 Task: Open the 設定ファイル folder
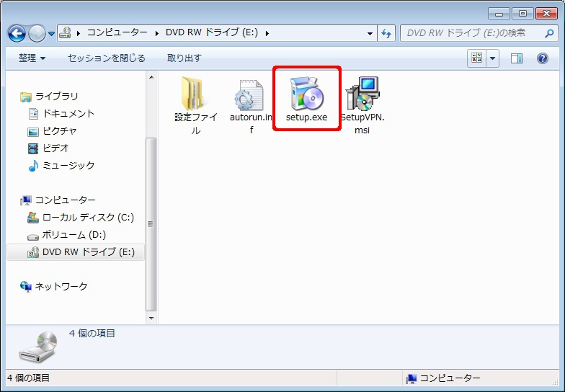pyautogui.click(x=195, y=97)
